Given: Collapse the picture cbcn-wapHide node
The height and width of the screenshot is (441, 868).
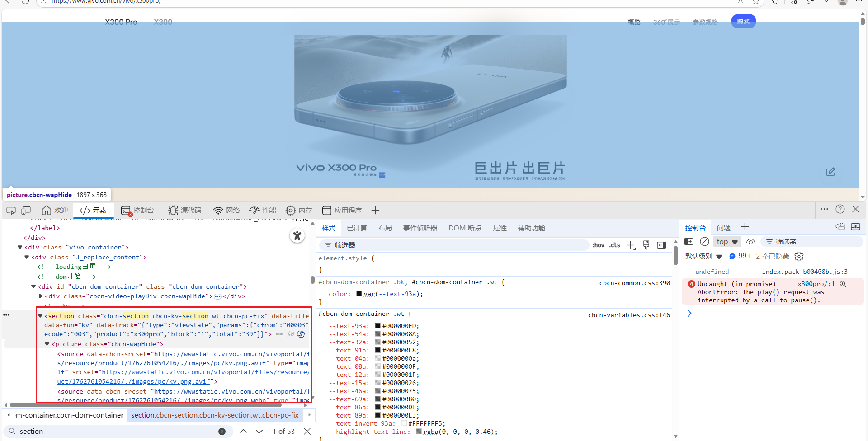Looking at the screenshot, I should 47,344.
